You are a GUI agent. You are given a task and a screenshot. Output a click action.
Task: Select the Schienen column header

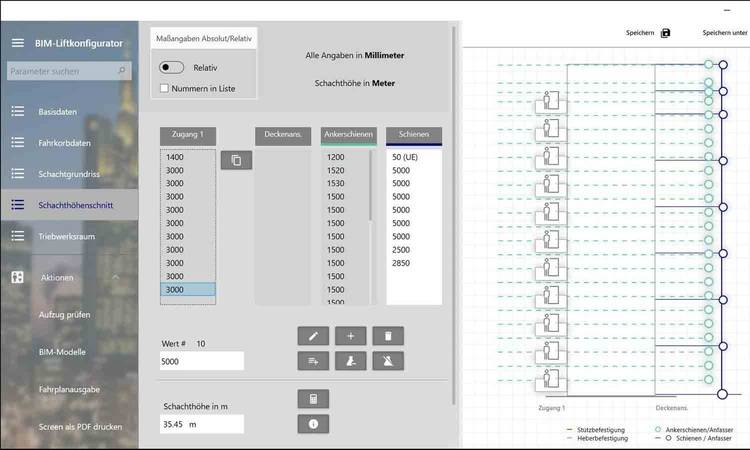(x=414, y=136)
